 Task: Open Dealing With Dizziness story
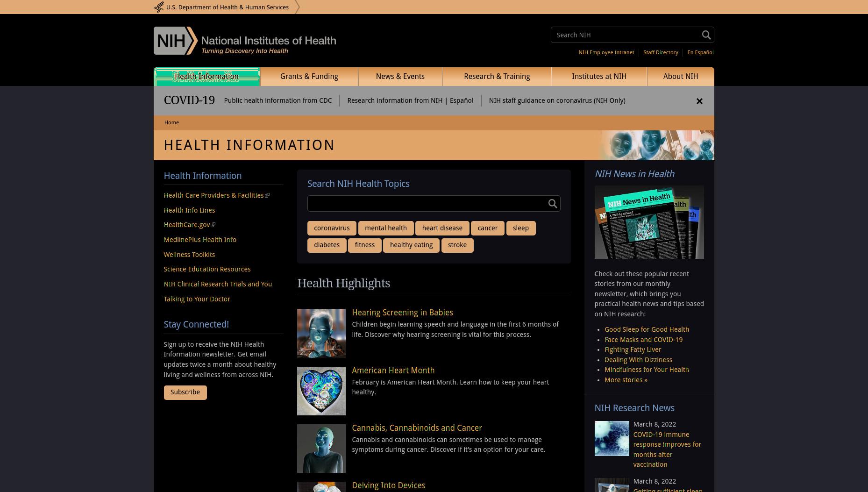point(638,360)
